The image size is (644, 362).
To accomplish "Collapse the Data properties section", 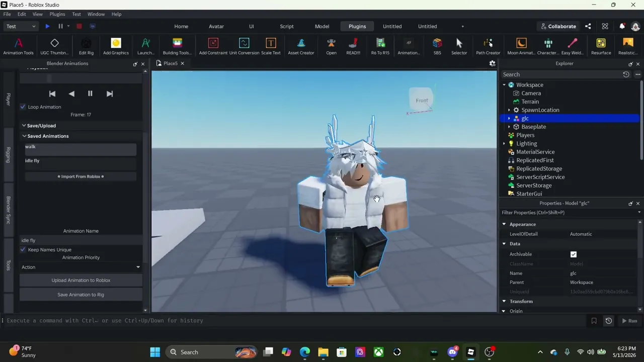I will point(504,244).
